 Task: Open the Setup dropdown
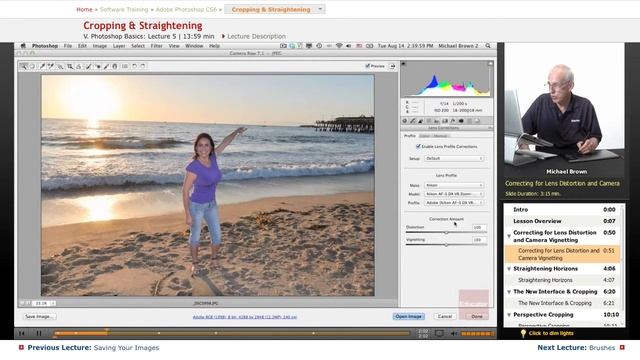click(x=454, y=158)
